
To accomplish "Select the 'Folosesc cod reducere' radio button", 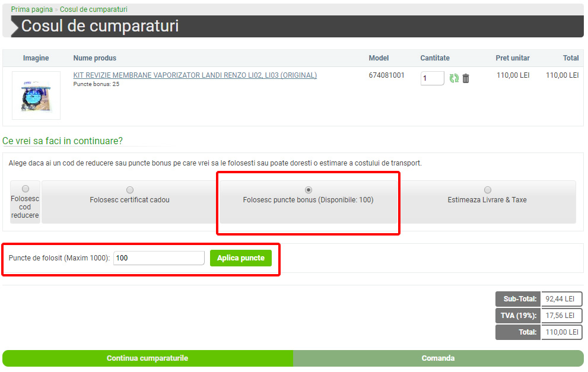I will point(26,189).
